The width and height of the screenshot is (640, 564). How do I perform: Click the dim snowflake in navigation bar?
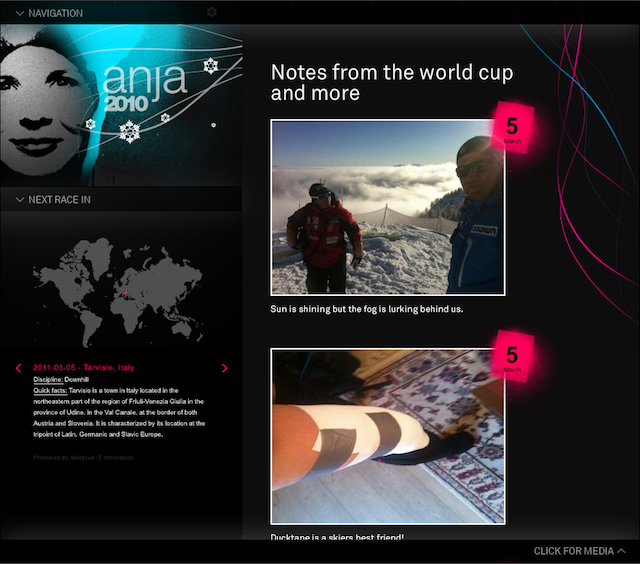point(211,12)
